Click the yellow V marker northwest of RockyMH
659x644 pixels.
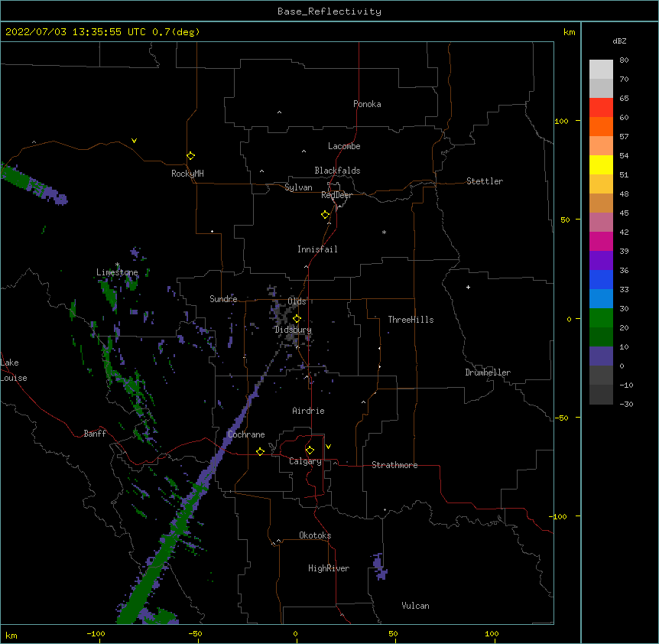[x=134, y=141]
